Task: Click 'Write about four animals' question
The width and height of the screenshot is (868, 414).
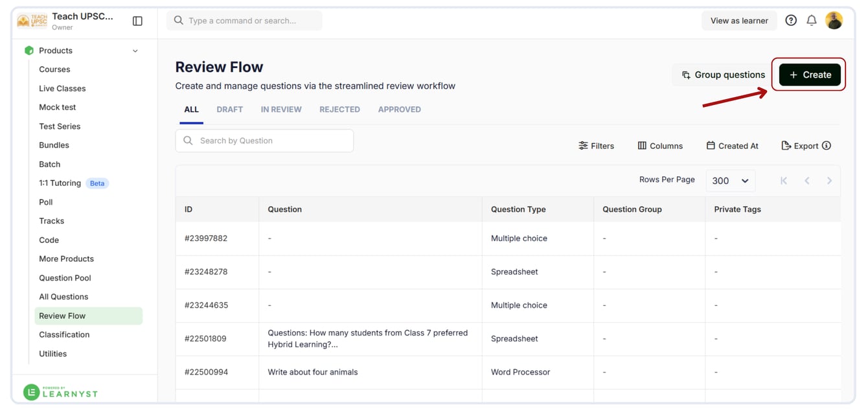Action: pos(313,372)
